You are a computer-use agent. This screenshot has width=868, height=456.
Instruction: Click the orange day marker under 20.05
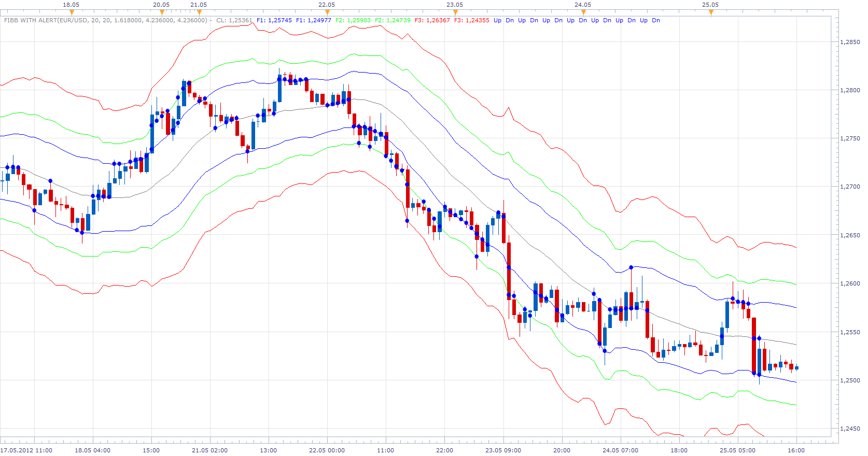point(162,12)
